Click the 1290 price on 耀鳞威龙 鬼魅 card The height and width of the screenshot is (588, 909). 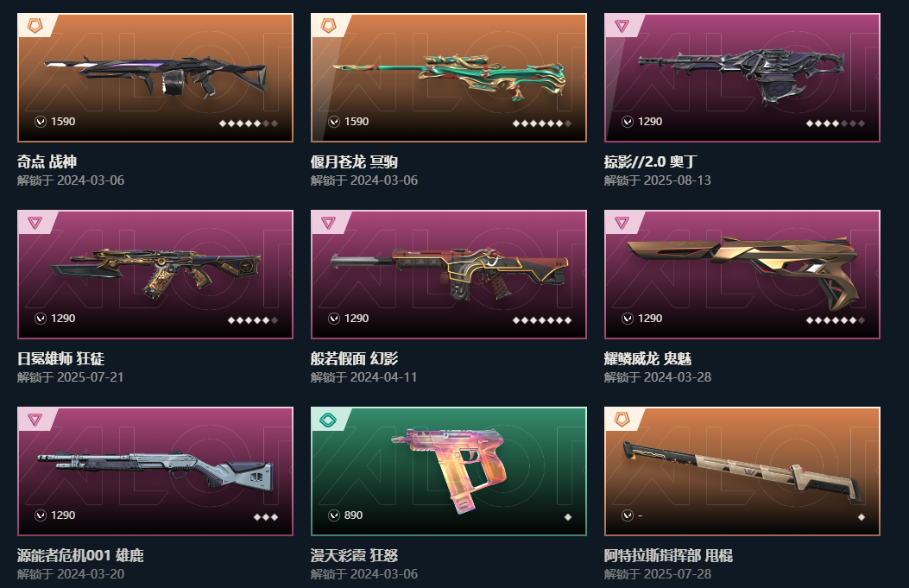point(650,318)
